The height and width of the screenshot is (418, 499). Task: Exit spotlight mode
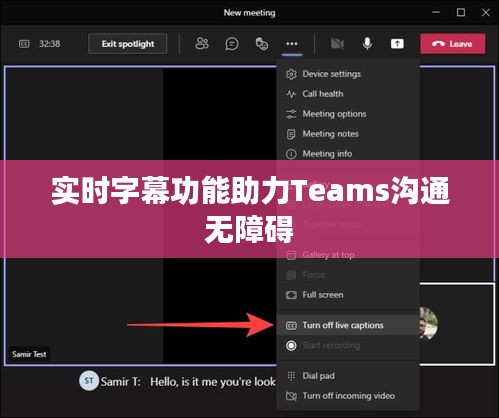tap(128, 44)
